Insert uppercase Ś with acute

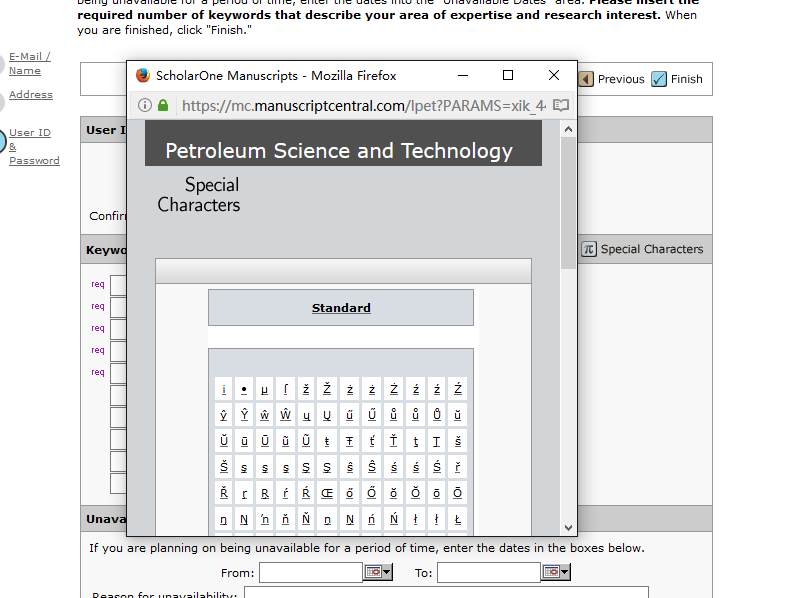[437, 467]
